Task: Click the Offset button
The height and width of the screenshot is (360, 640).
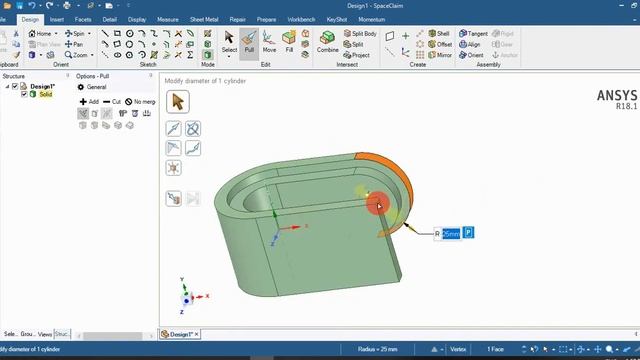Action: [x=440, y=44]
